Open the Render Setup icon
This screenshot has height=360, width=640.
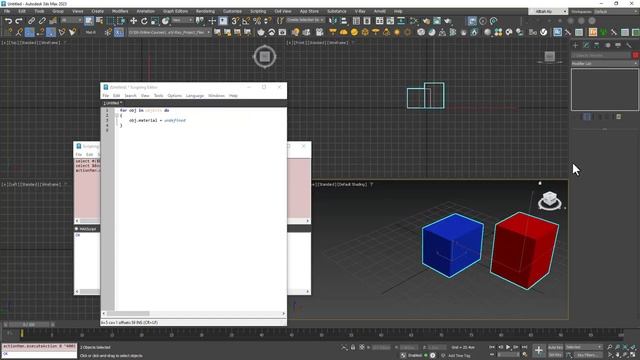click(x=426, y=21)
